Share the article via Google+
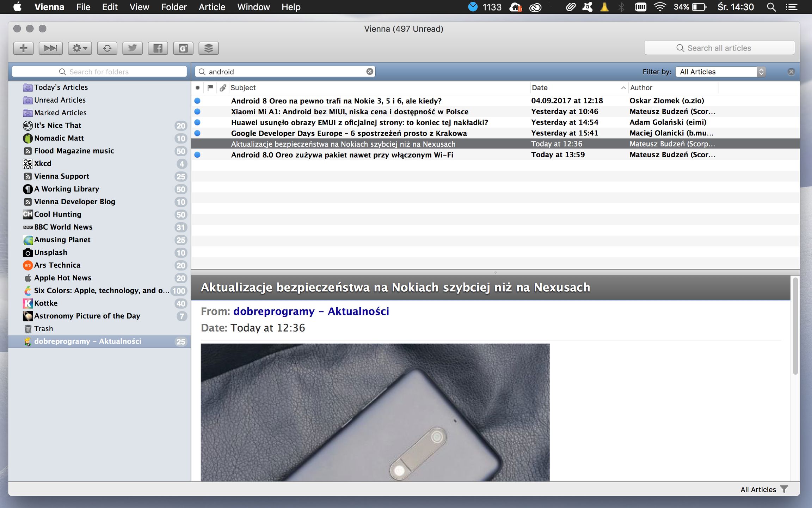 (x=183, y=48)
